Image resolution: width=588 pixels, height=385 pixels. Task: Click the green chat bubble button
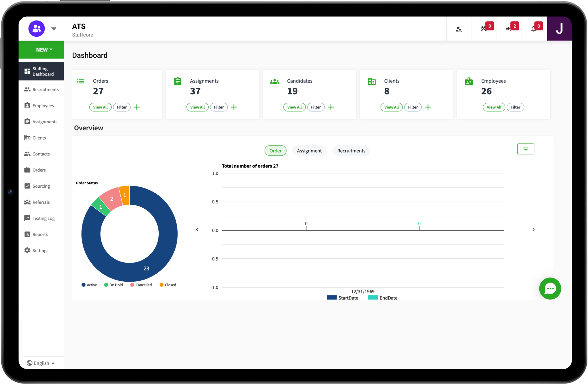coord(550,288)
